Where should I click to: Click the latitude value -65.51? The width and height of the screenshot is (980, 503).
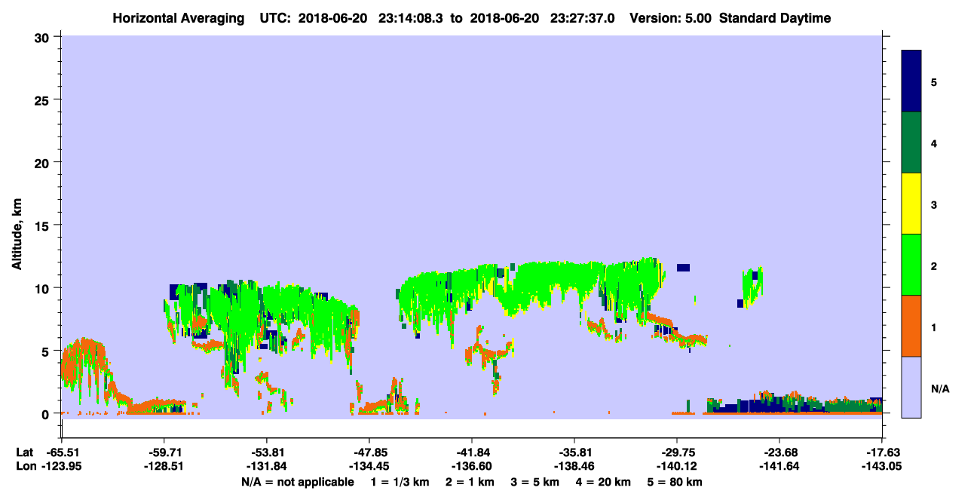coord(62,452)
